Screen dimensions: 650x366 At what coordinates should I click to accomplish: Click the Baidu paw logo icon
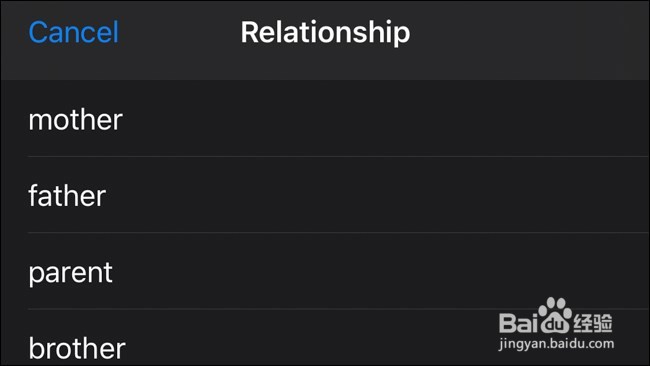click(555, 315)
